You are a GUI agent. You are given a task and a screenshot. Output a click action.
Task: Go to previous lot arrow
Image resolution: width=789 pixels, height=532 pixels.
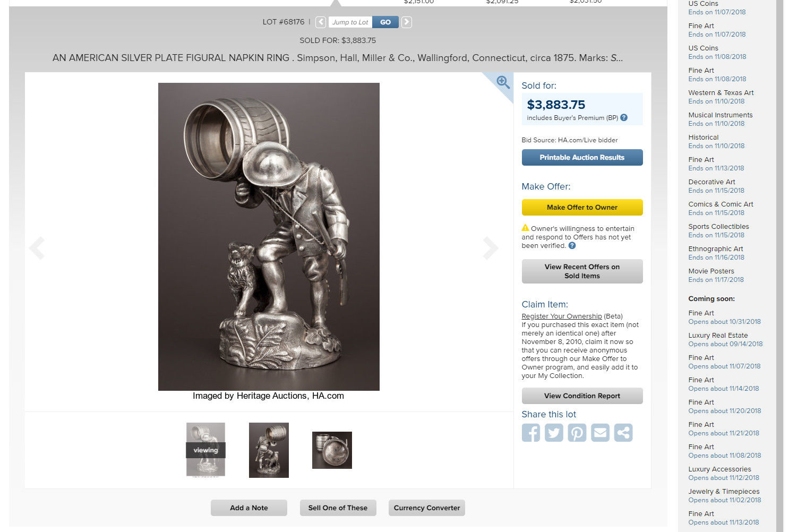click(321, 22)
